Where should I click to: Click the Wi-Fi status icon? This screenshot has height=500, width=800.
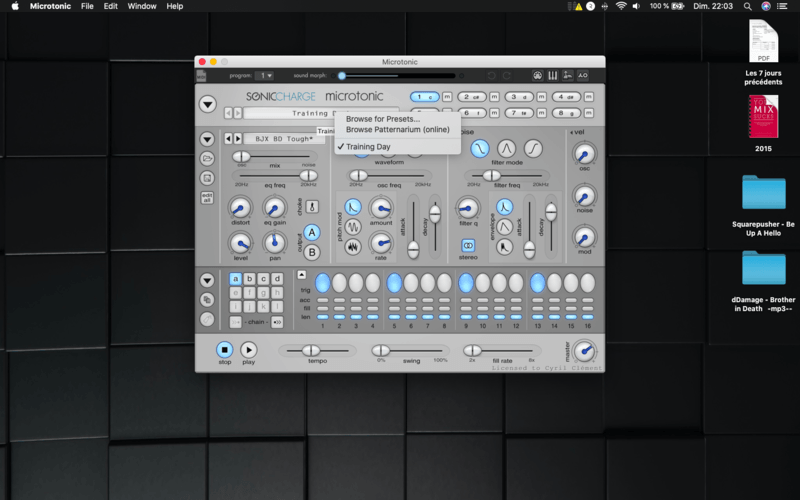[x=621, y=6]
